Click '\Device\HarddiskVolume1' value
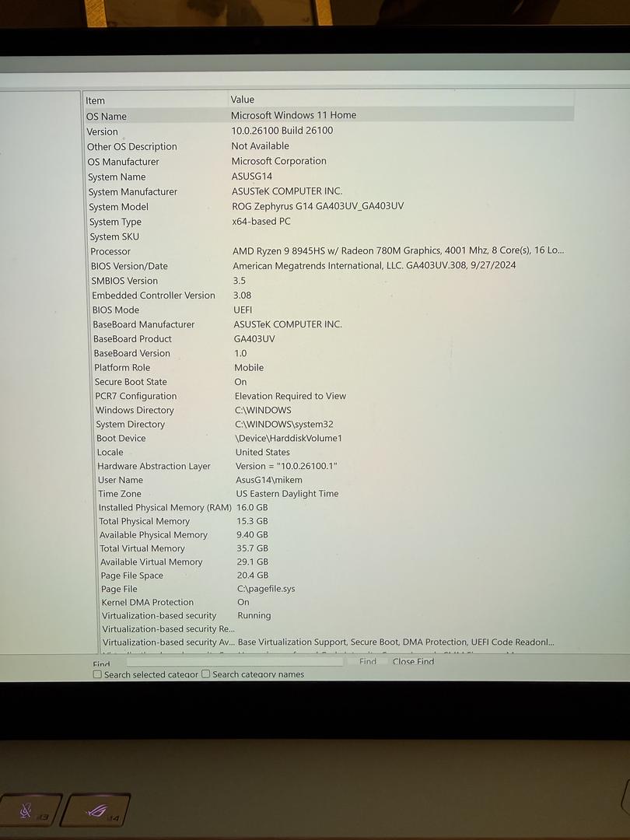The image size is (630, 840). coord(289,438)
